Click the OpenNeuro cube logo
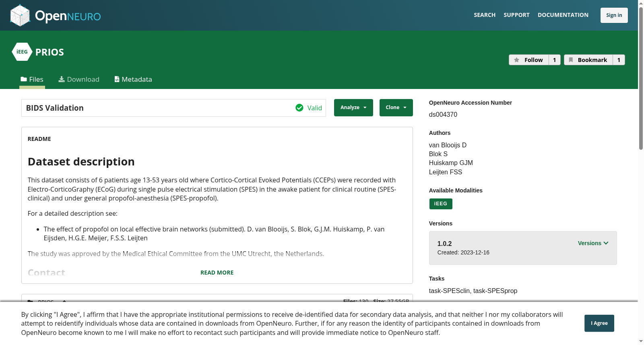The image size is (644, 345). click(20, 15)
